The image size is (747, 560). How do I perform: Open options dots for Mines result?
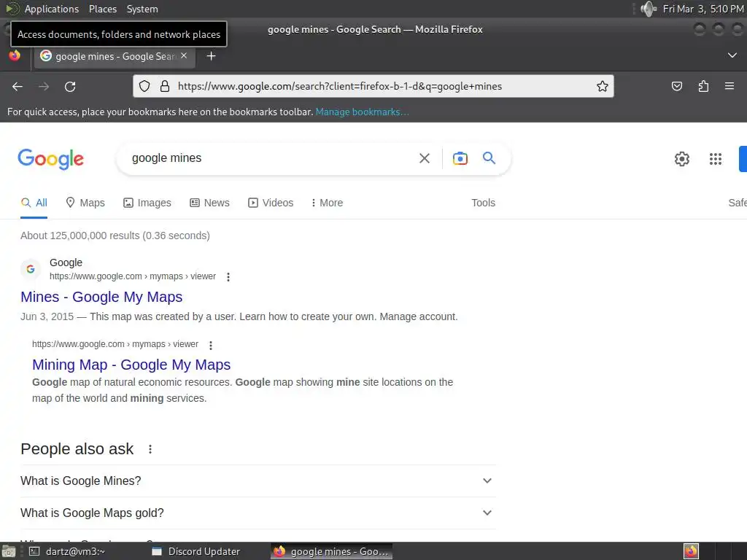(228, 276)
